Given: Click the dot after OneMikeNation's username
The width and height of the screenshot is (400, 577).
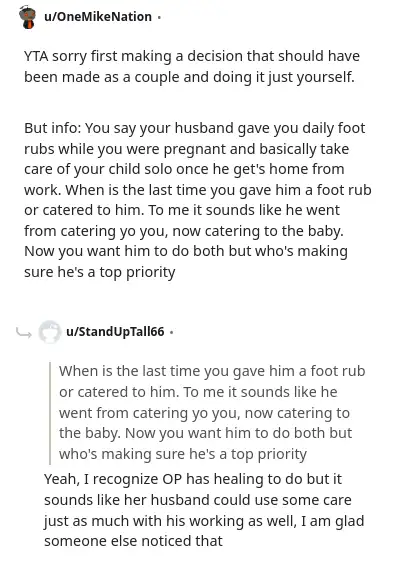Looking at the screenshot, I should [x=159, y=17].
